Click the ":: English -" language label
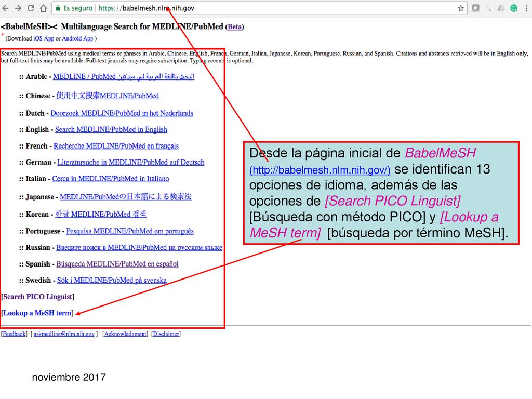The image size is (532, 399). [36, 129]
